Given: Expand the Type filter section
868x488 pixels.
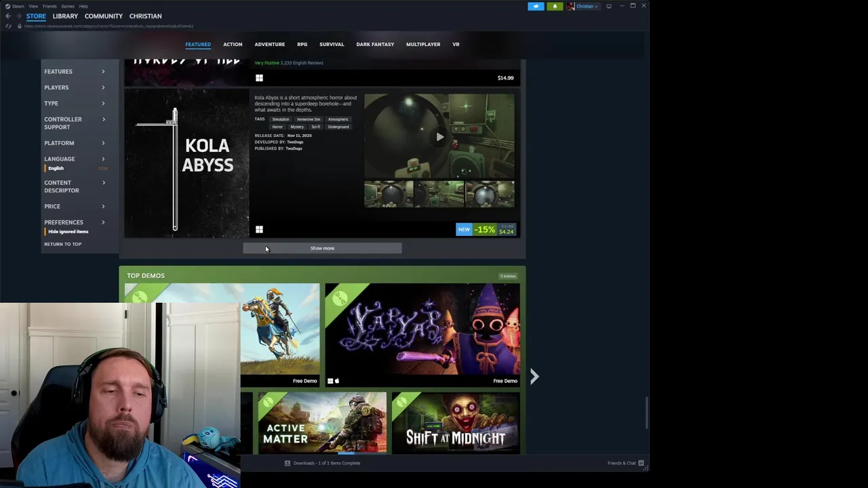Looking at the screenshot, I should pyautogui.click(x=75, y=103).
